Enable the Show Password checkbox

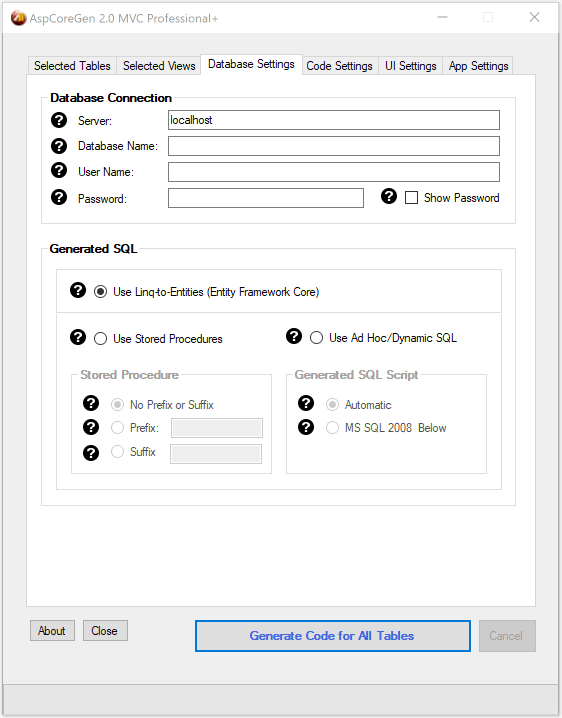[x=411, y=198]
